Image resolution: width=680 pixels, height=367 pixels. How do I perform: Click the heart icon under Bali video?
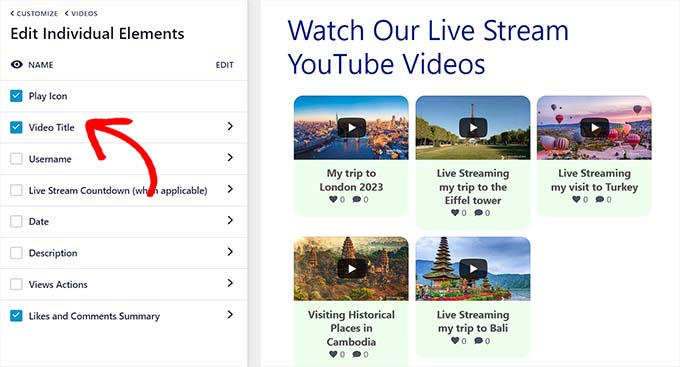point(455,341)
